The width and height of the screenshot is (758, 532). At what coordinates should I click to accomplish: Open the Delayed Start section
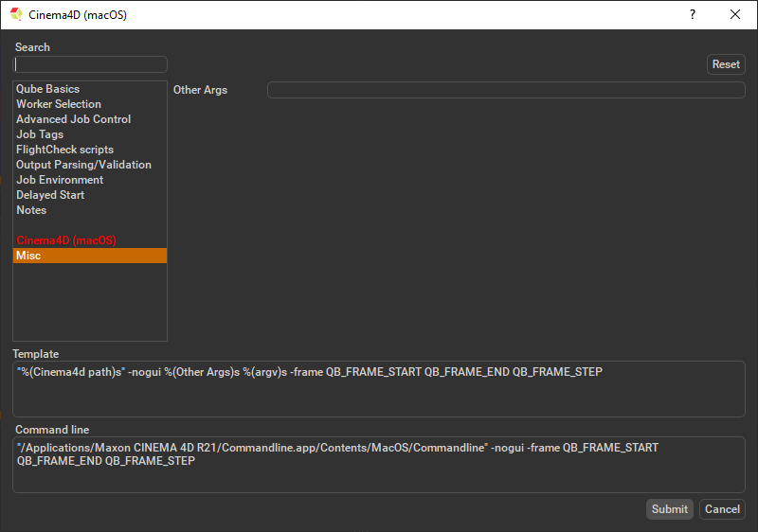coord(50,195)
